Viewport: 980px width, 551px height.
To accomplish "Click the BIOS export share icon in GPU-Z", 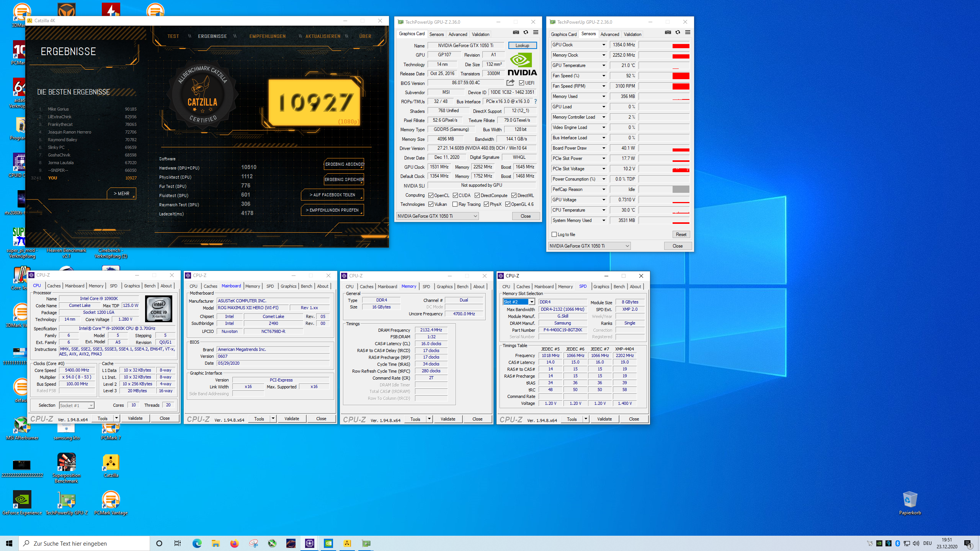I will click(x=510, y=83).
